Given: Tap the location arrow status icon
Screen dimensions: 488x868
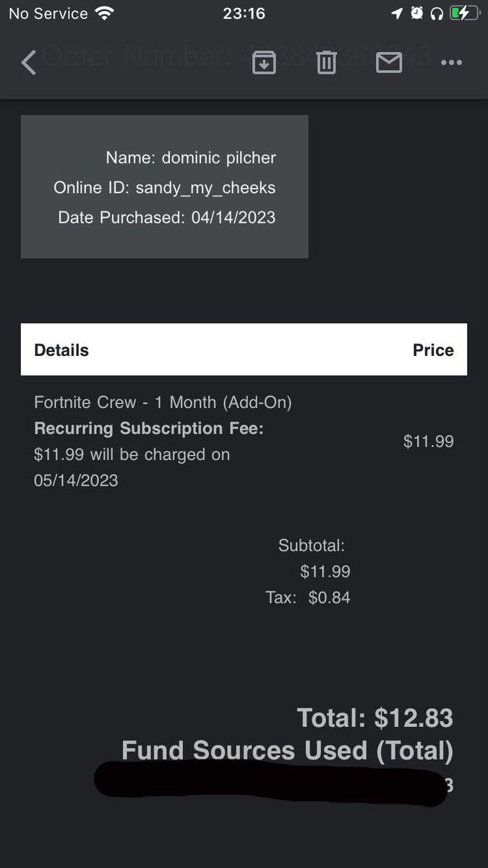Looking at the screenshot, I should click(397, 14).
